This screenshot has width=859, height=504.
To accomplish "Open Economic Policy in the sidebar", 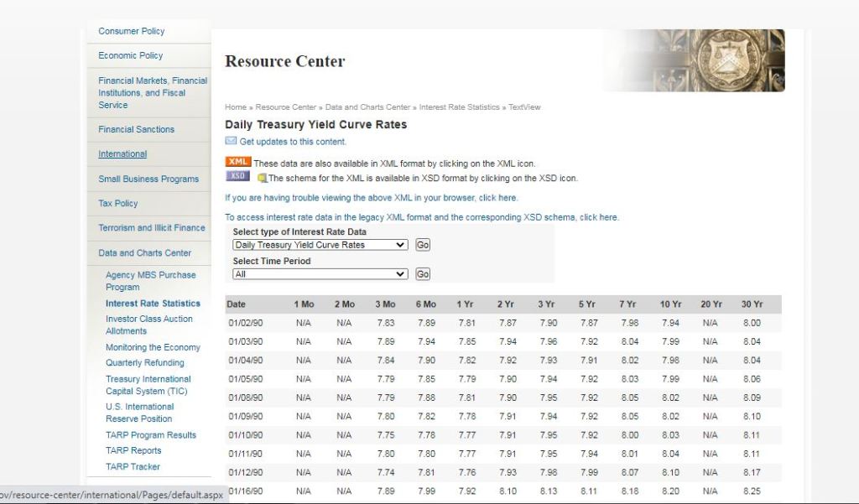I will (x=131, y=55).
